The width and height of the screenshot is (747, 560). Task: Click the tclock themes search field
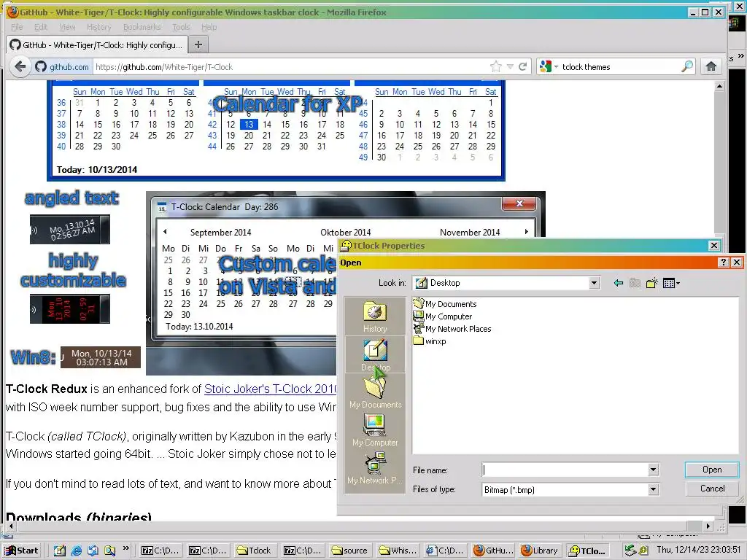pos(619,66)
